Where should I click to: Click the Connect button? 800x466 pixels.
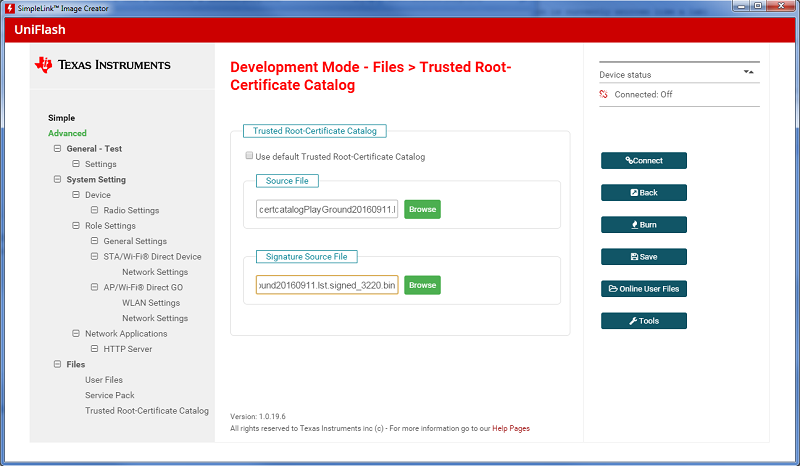[x=643, y=160]
